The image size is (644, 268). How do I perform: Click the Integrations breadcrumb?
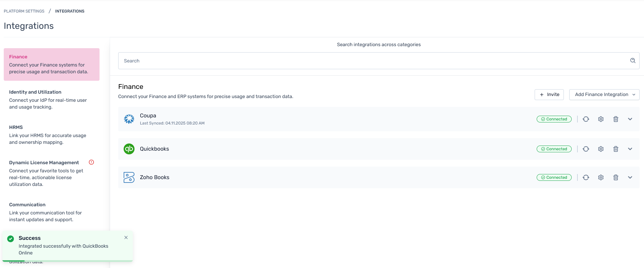[x=70, y=11]
